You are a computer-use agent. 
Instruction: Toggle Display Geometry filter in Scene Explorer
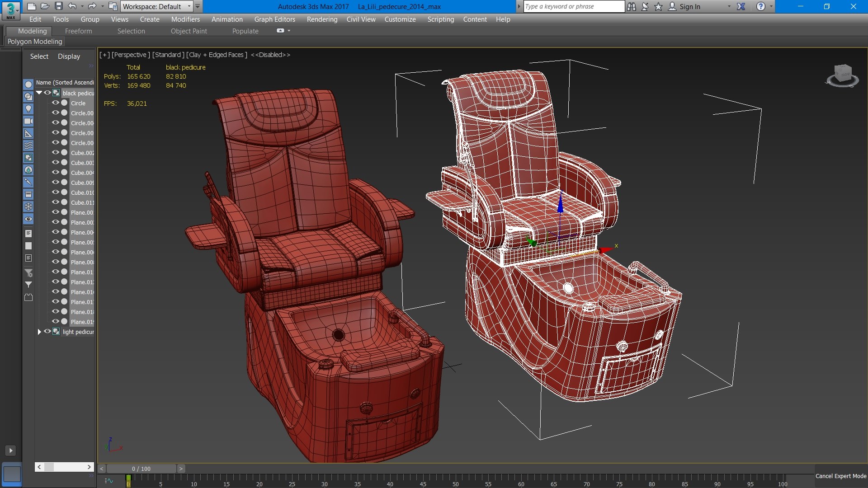point(28,84)
